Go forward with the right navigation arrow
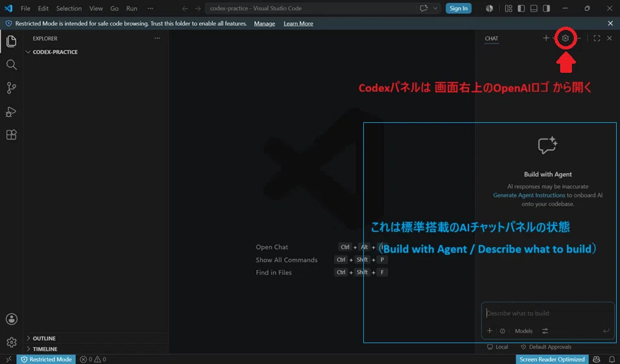 pyautogui.click(x=198, y=8)
